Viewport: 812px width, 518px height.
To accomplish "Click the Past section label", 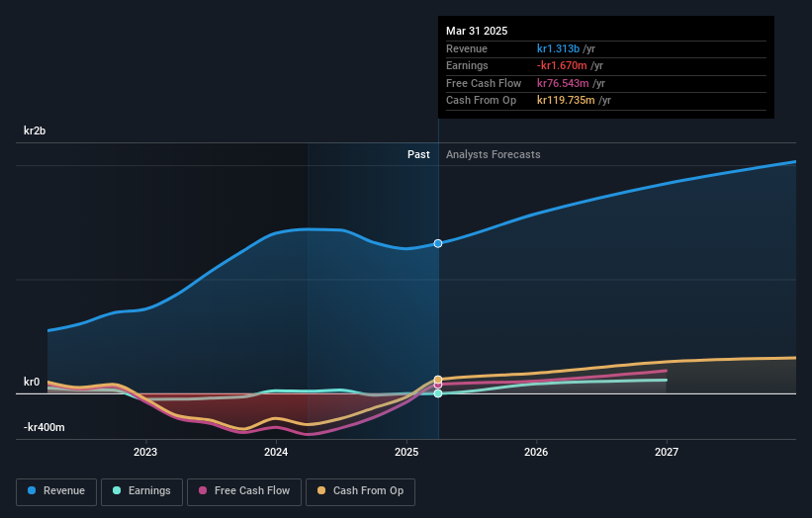I will (x=418, y=155).
